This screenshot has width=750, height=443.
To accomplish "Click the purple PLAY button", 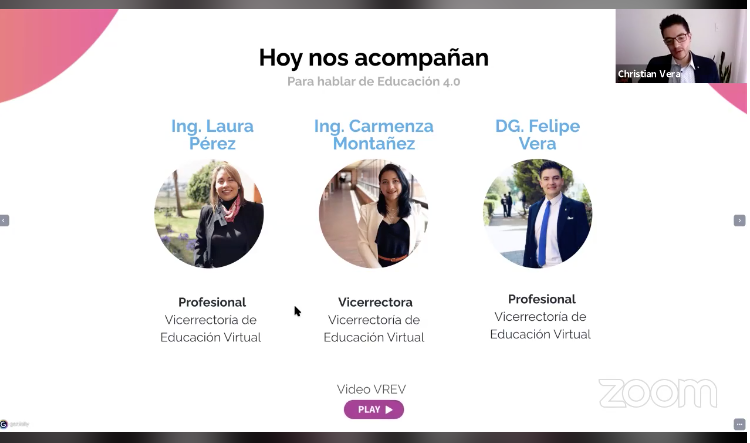I will 374,410.
